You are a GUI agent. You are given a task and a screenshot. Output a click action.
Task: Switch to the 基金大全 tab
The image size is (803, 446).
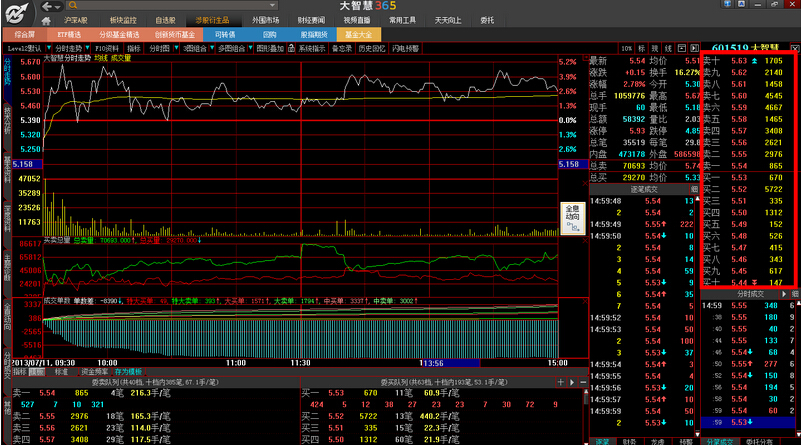point(358,34)
